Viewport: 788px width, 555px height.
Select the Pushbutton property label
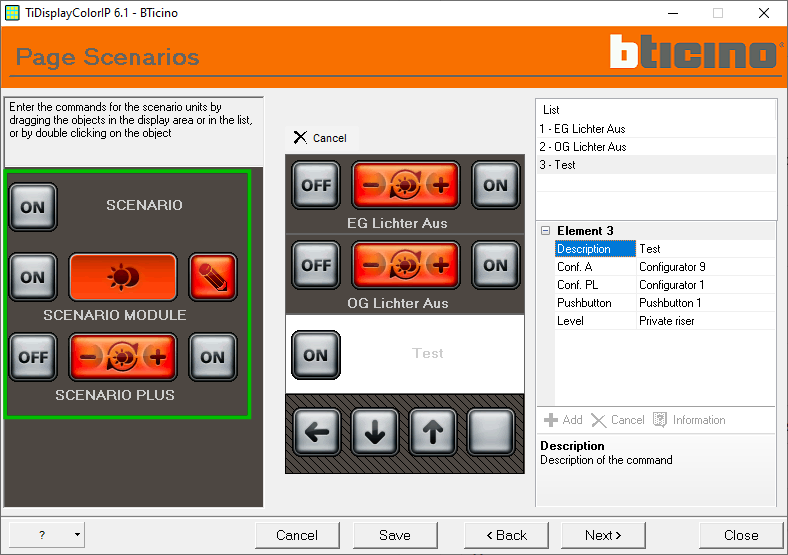point(596,303)
